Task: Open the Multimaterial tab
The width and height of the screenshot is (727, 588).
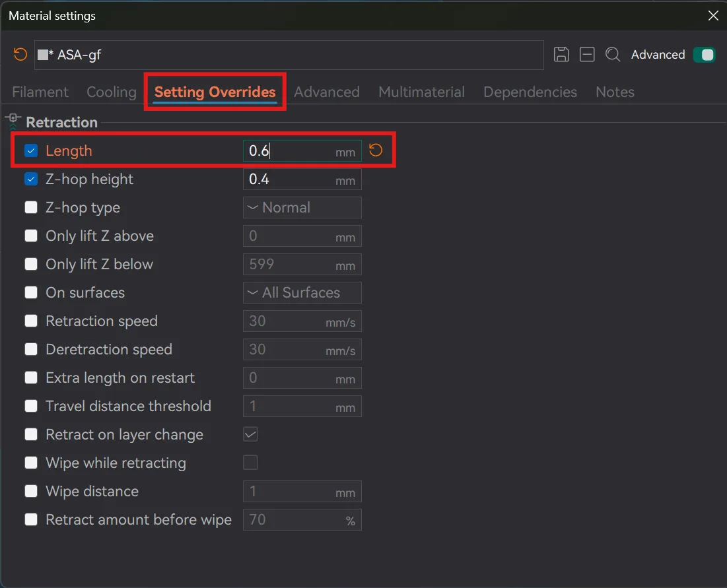Action: click(x=421, y=92)
